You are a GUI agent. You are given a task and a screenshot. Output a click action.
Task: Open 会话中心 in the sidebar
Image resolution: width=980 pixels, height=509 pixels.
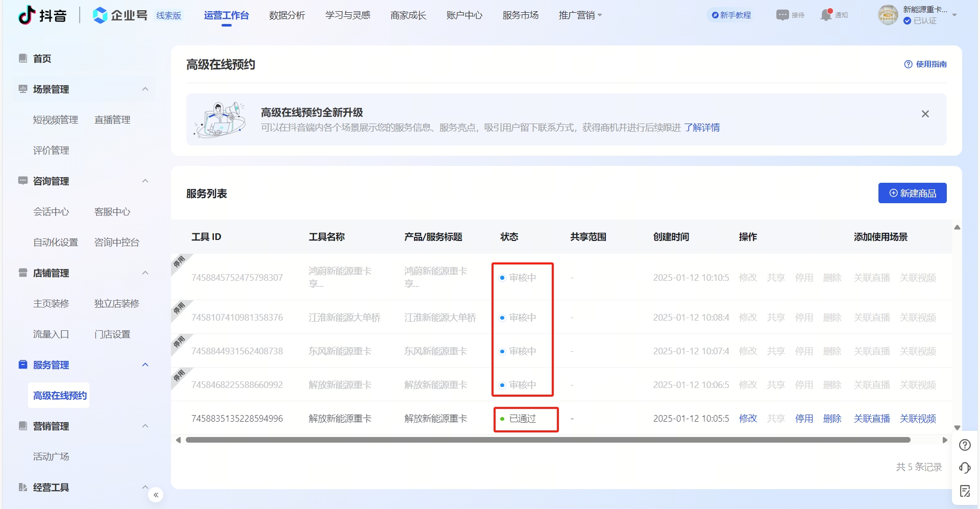[51, 212]
